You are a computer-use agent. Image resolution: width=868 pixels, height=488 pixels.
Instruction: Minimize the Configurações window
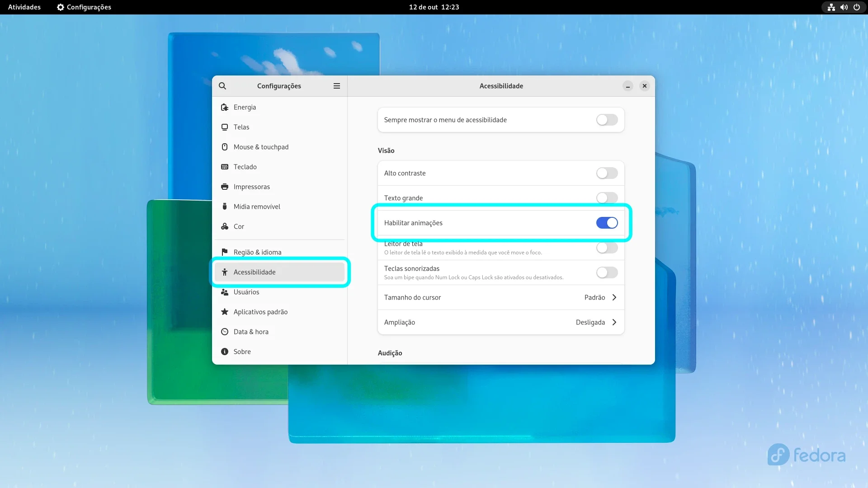pyautogui.click(x=628, y=86)
